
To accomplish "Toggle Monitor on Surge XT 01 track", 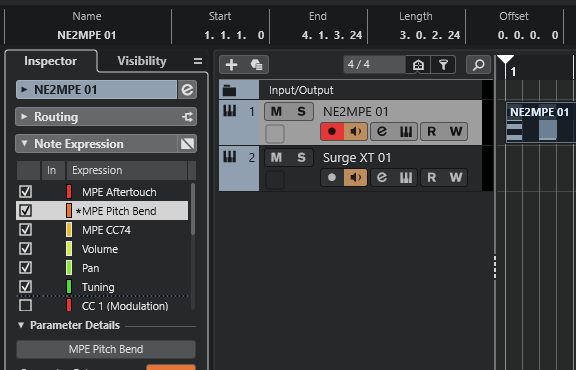I will pyautogui.click(x=356, y=177).
